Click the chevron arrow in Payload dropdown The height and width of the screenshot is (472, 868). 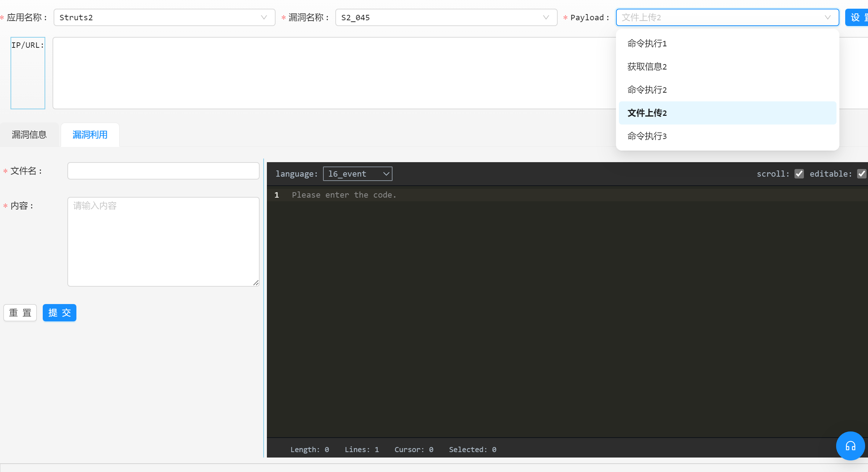[x=827, y=17]
